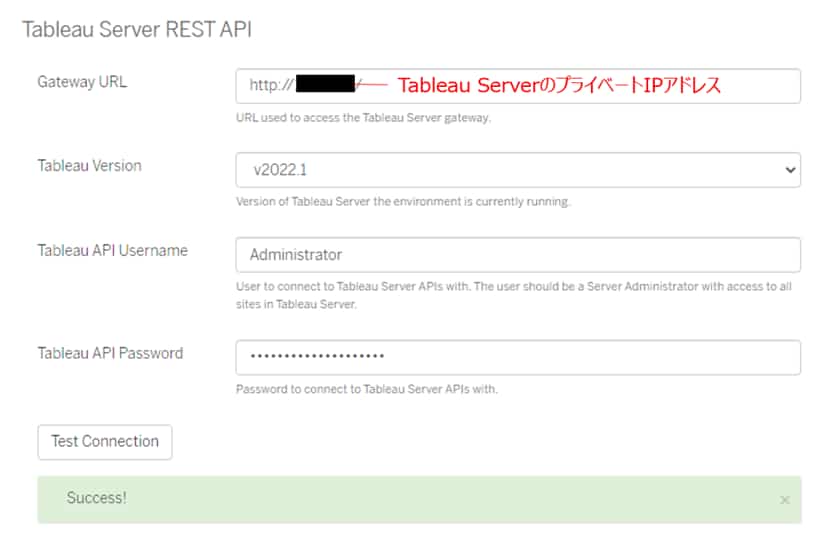Click the Tableau API Username field
The image size is (837, 549).
click(518, 255)
